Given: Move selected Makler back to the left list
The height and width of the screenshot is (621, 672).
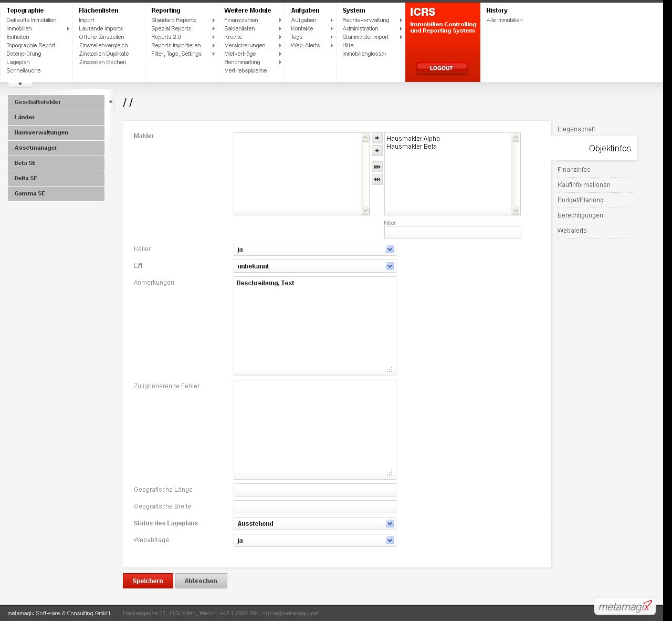Looking at the screenshot, I should (377, 151).
